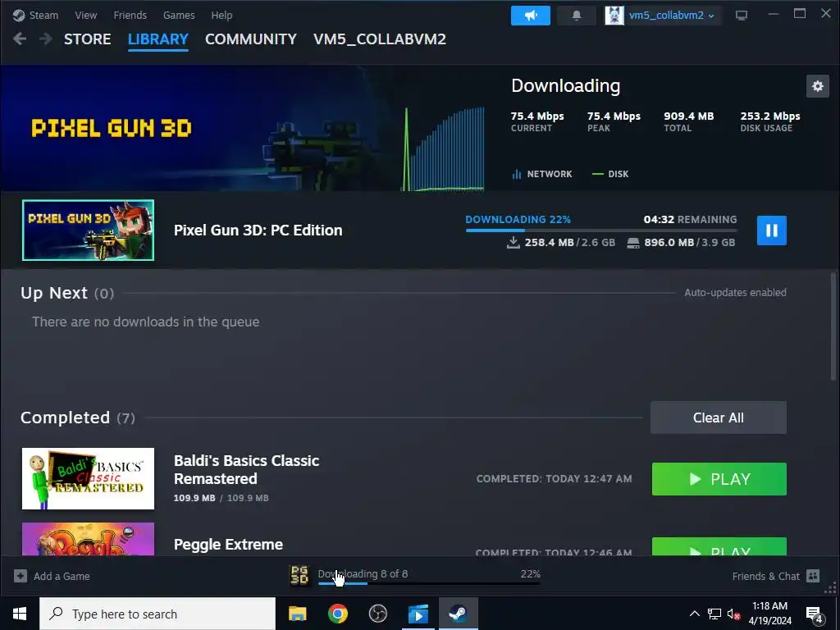Click the back navigation arrow
Image resolution: width=840 pixels, height=630 pixels.
[x=20, y=39]
